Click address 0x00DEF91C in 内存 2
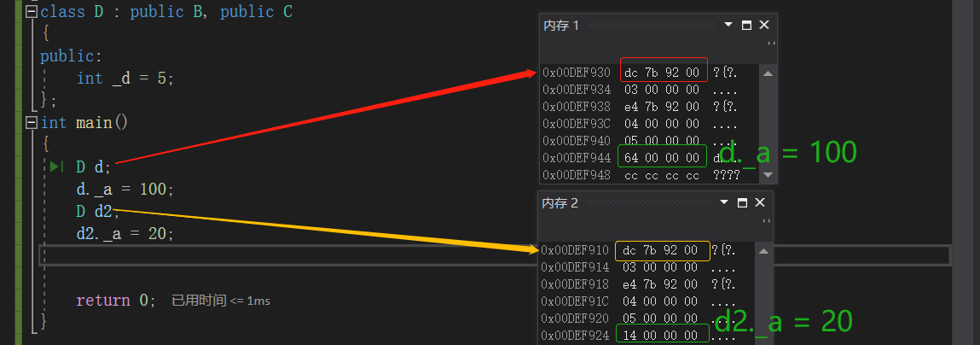980x345 pixels. 575,301
